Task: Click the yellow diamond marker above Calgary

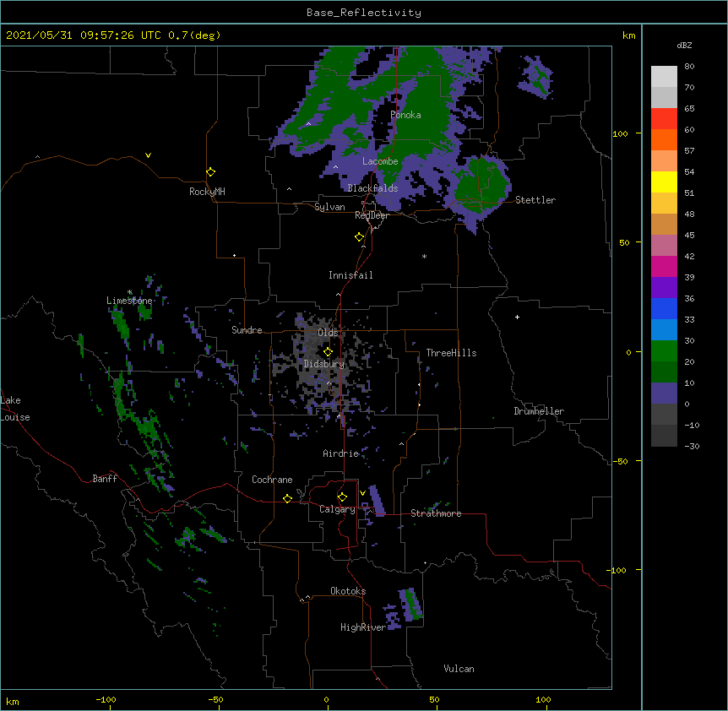Action: tap(342, 497)
